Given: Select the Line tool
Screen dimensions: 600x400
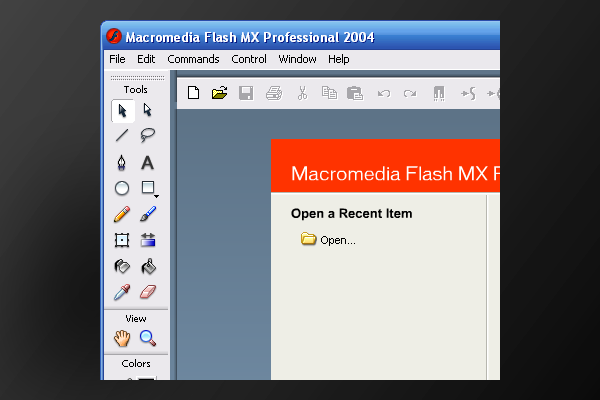Looking at the screenshot, I should tap(122, 136).
